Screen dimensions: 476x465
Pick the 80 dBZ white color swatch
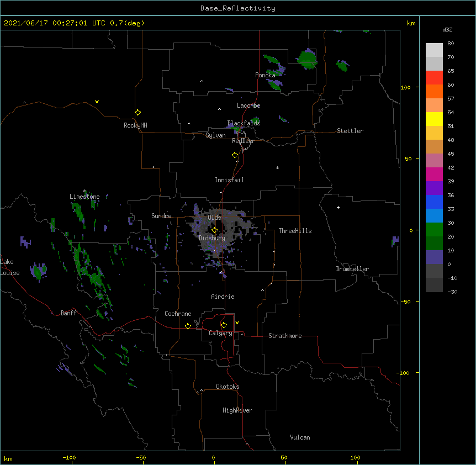434,50
